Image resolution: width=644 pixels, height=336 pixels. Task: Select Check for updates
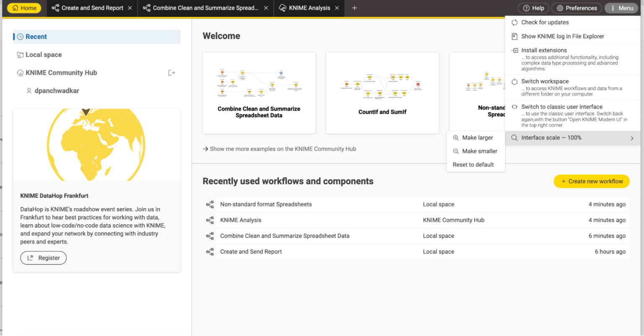click(573, 23)
